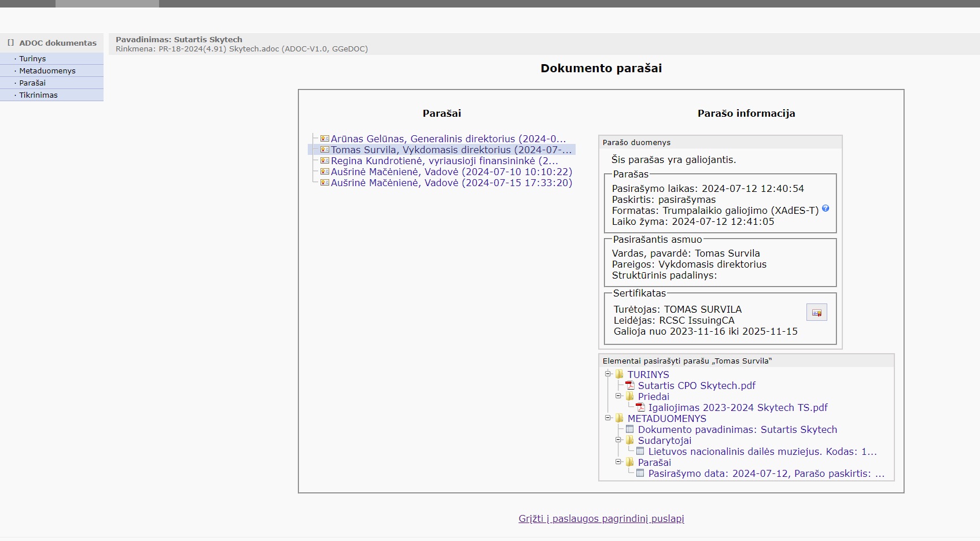
Task: Click PDF icon of Igaliojimas 2023-2024 Skytech TS.pdf
Action: [640, 407]
